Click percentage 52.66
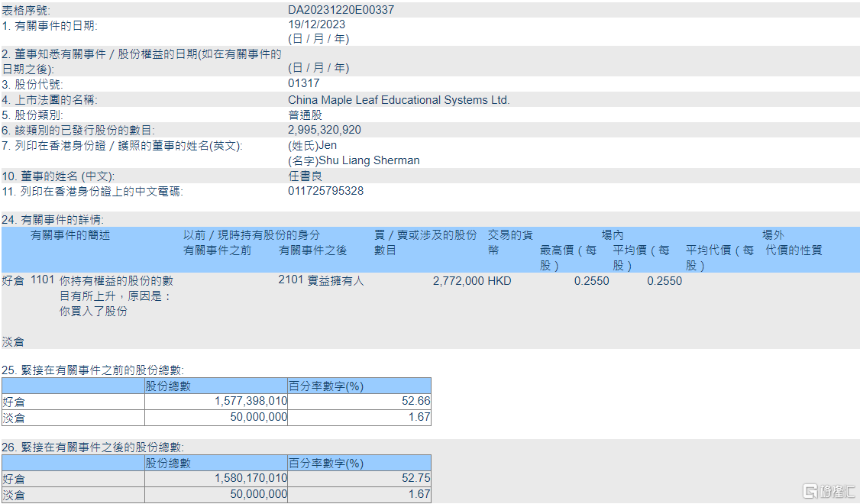860x504 pixels. click(415, 402)
